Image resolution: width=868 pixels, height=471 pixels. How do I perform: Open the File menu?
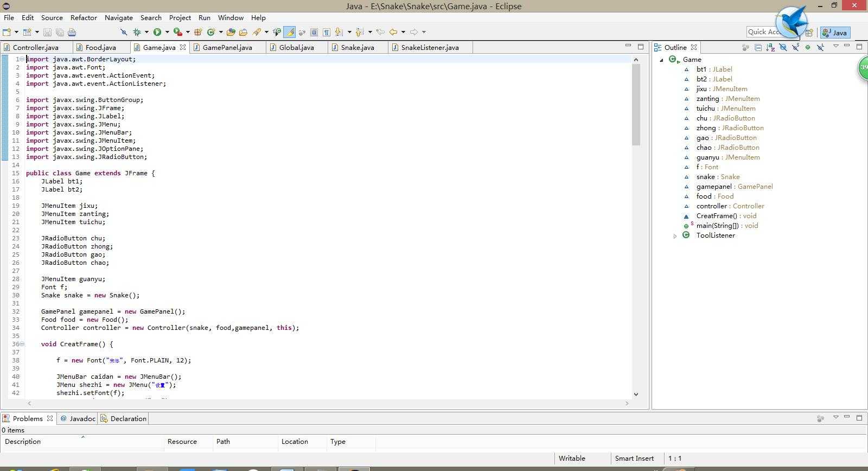pos(9,17)
